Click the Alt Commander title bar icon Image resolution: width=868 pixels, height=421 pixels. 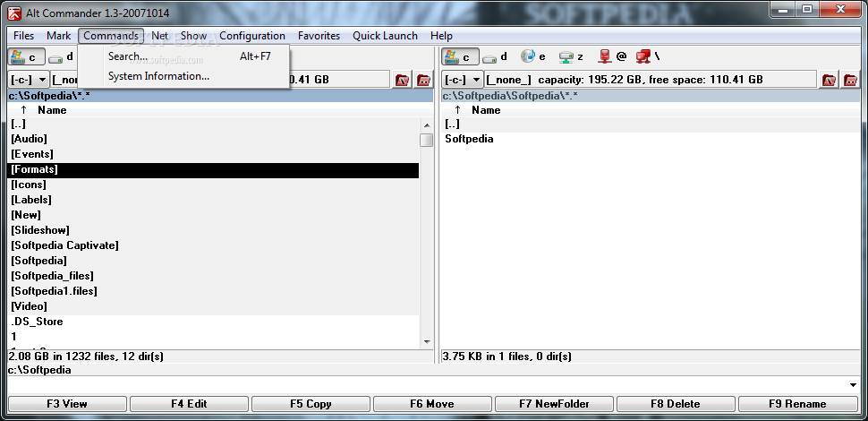point(14,13)
